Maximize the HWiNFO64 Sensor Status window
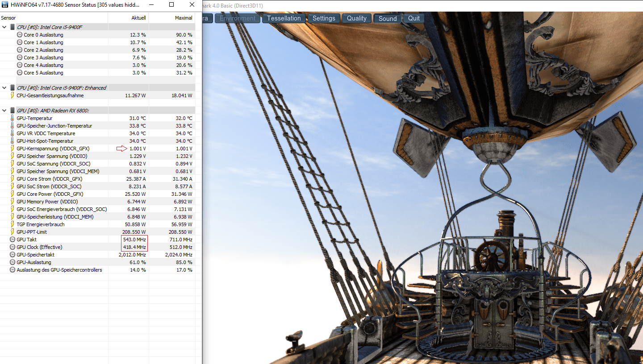This screenshot has height=364, width=643. (x=172, y=5)
